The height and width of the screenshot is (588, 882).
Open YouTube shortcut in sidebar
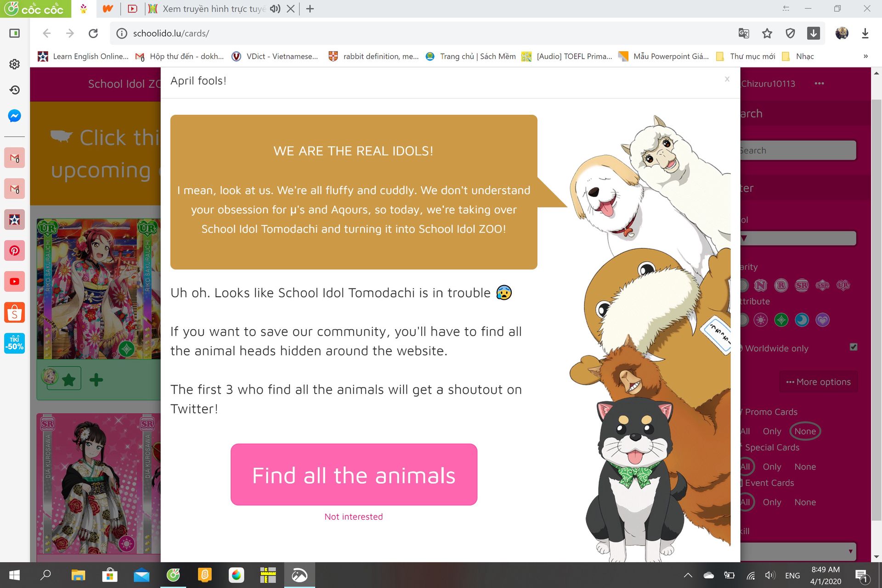pyautogui.click(x=14, y=281)
